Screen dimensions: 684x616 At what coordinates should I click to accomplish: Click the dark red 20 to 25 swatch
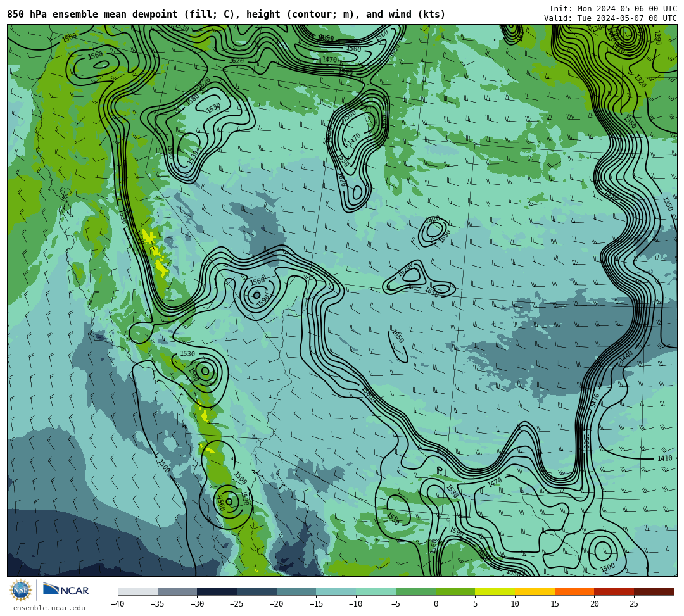point(614,591)
